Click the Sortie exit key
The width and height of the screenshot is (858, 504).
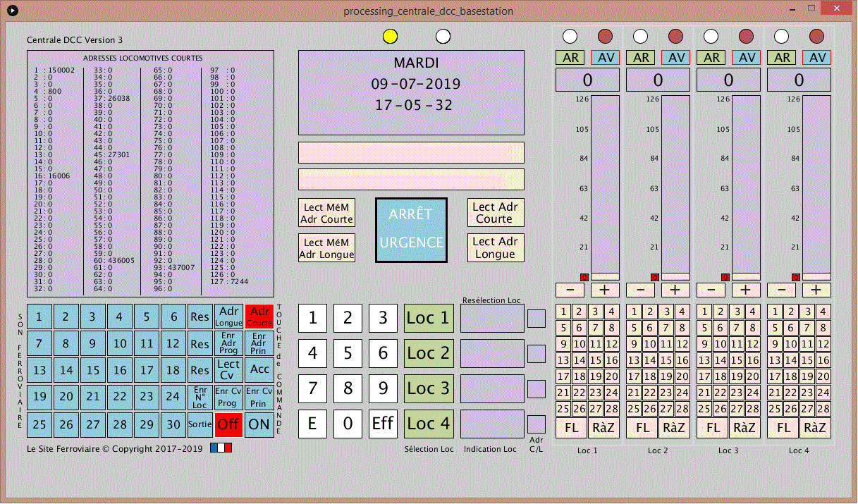pyautogui.click(x=200, y=424)
